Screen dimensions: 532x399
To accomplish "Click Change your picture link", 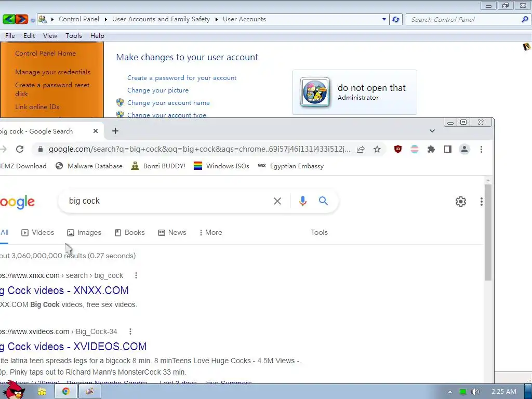I will coord(158,90).
